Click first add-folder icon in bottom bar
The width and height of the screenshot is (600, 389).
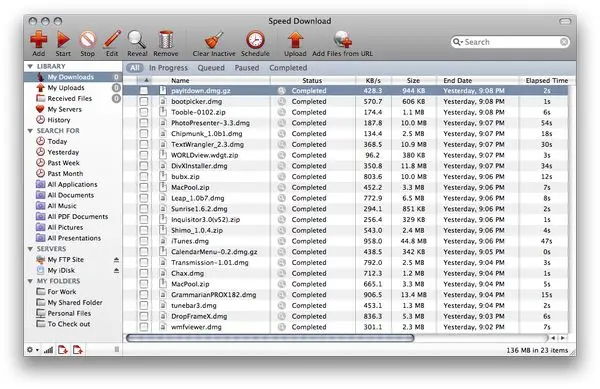tap(63, 350)
